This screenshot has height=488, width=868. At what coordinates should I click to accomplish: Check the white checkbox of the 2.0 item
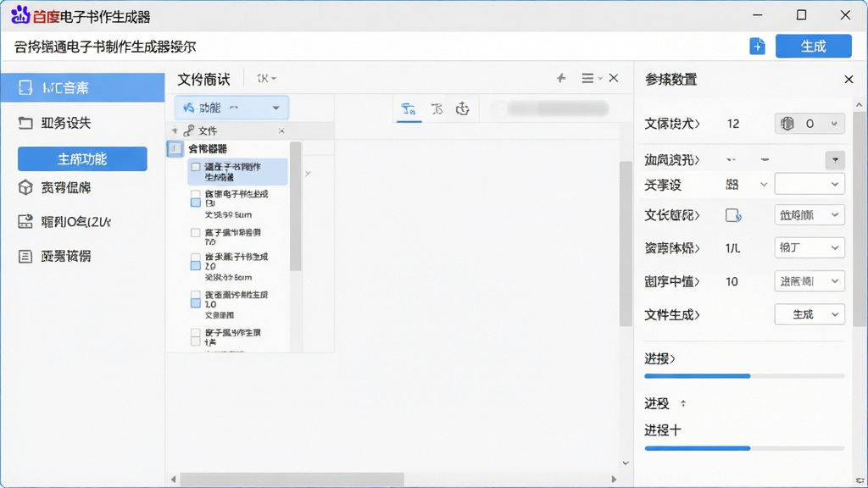(x=196, y=258)
